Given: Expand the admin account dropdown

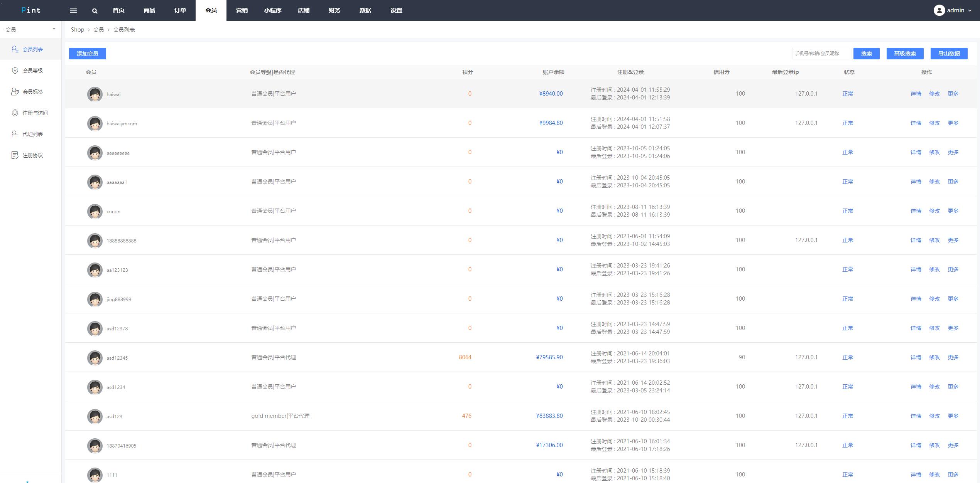Looking at the screenshot, I should pos(970,10).
